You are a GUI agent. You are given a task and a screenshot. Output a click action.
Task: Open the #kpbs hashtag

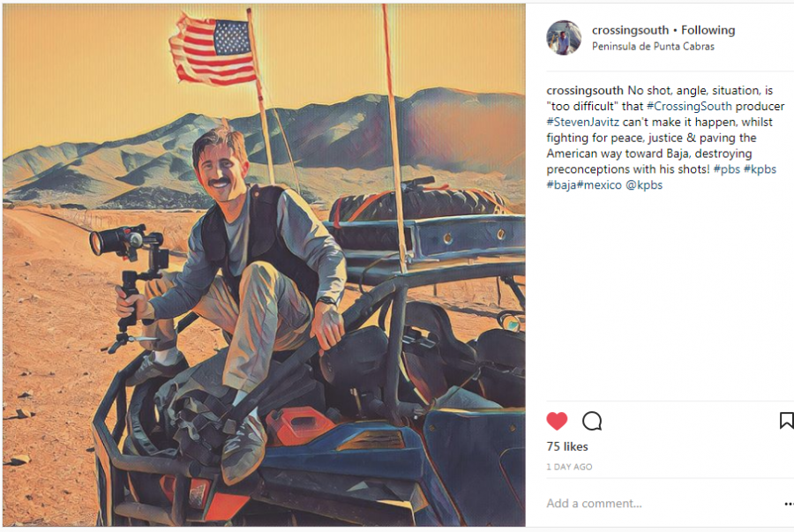tap(760, 169)
